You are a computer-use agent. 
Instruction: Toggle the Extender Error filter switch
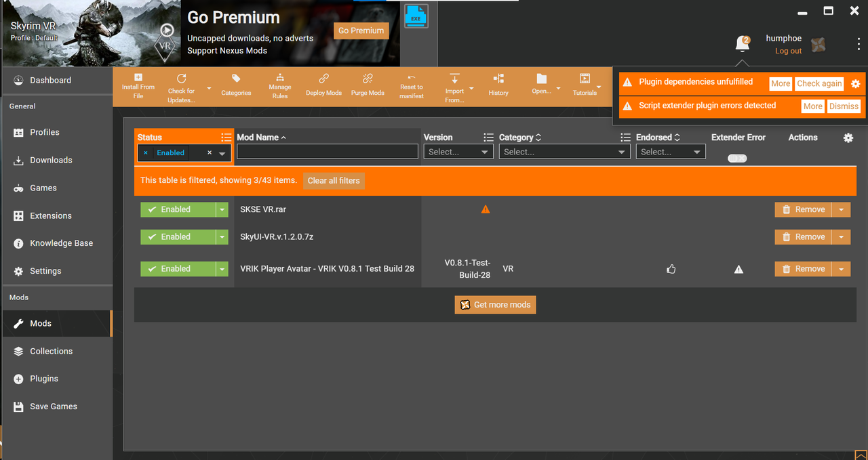pos(737,158)
